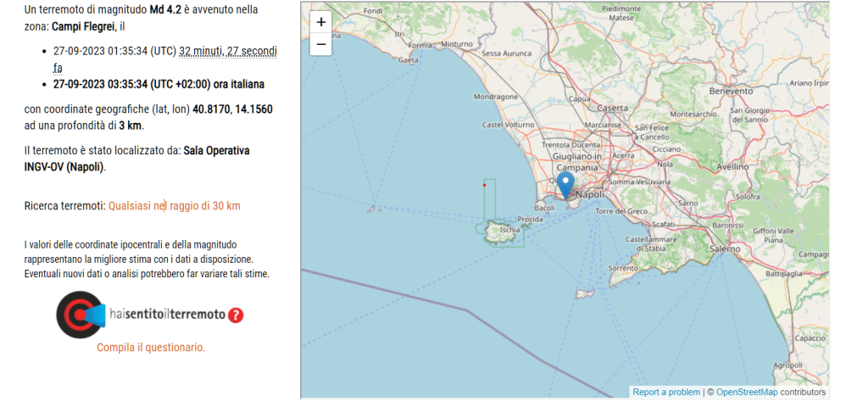Click the '32 minuti, 27 secondi fa' timestamp
This screenshot has width=868, height=402.
click(x=227, y=52)
